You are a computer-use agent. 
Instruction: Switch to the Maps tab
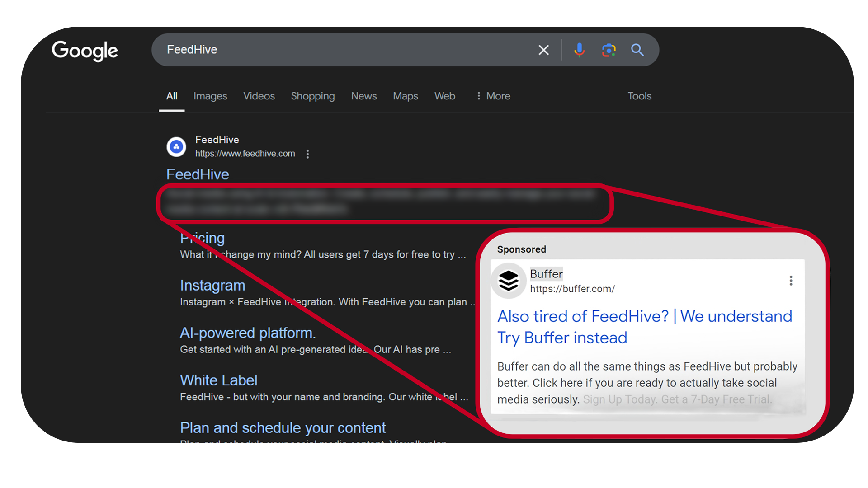(406, 96)
